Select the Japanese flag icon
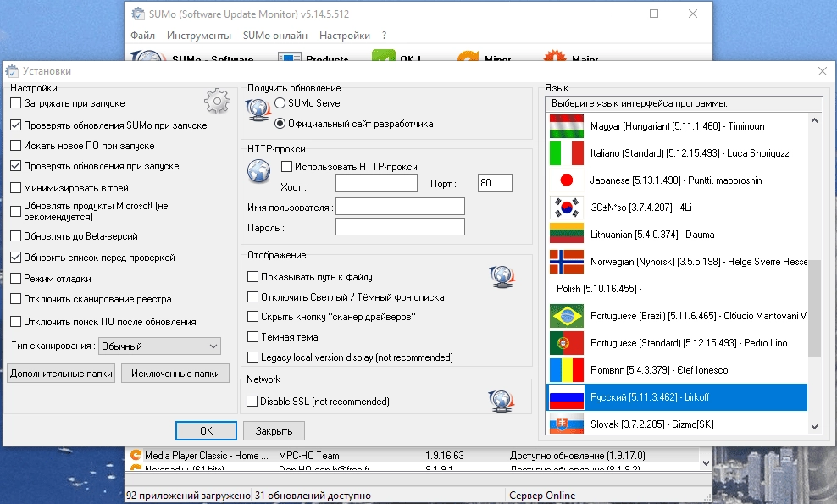This screenshot has height=504, width=837. [567, 180]
